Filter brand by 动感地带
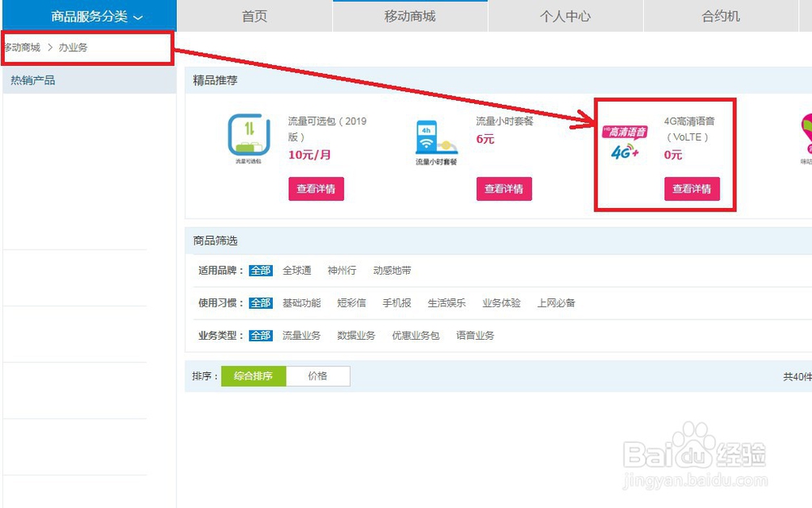This screenshot has width=812, height=508. click(x=392, y=271)
